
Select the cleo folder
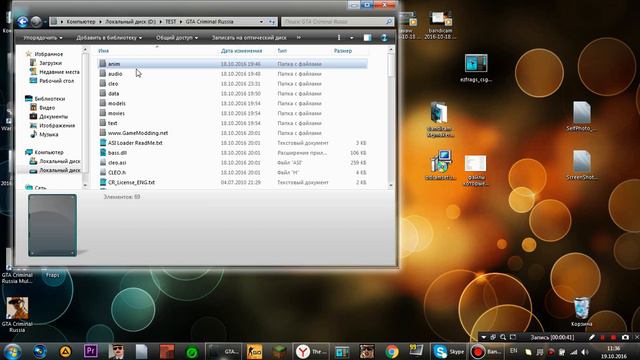(232, 84)
